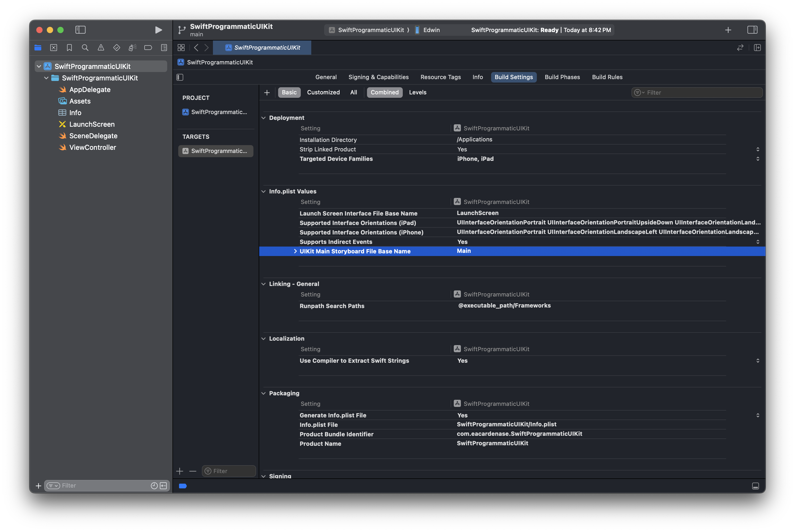Open the Find navigator magnifier icon
Image resolution: width=795 pixels, height=532 pixels.
[x=85, y=48]
